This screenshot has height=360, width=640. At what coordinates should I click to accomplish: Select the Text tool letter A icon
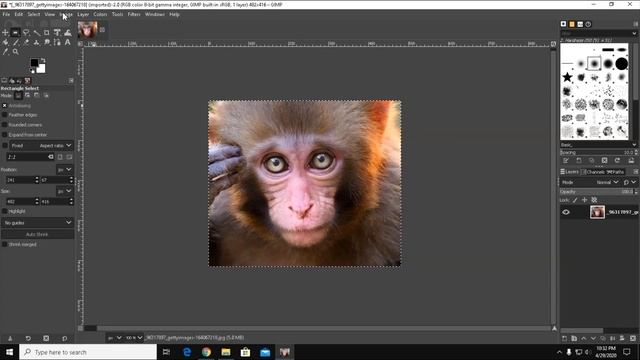[68, 42]
